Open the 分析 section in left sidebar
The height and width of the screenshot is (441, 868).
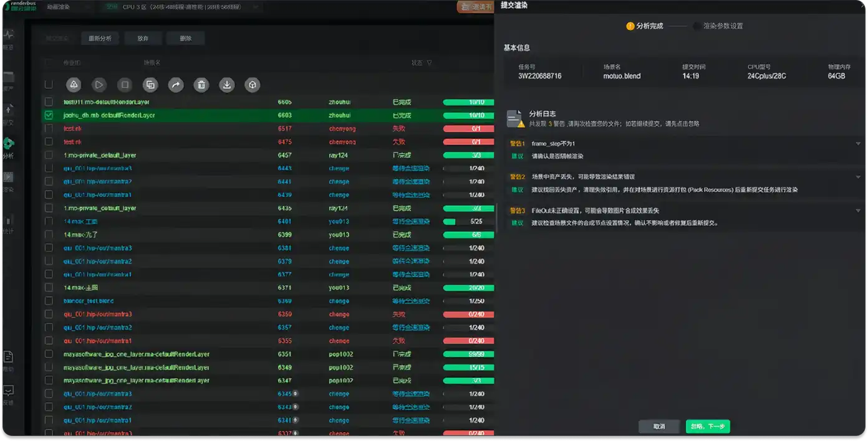pos(9,148)
